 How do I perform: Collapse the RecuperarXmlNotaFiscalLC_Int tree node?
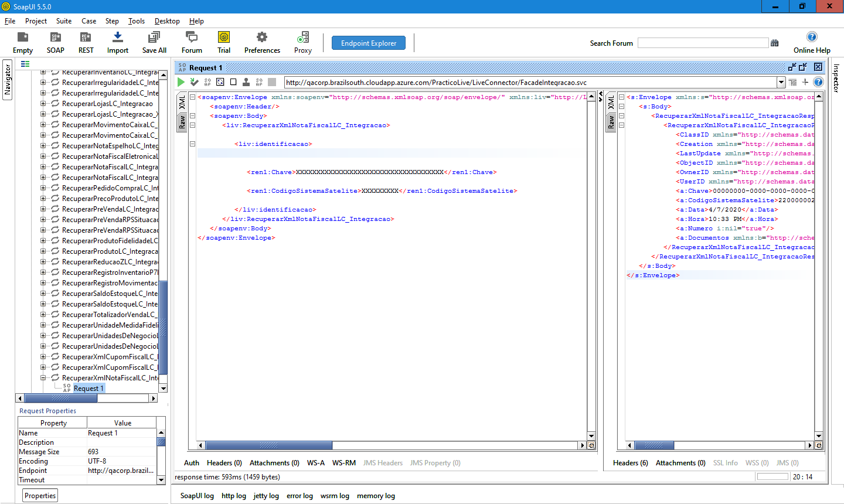coord(43,378)
